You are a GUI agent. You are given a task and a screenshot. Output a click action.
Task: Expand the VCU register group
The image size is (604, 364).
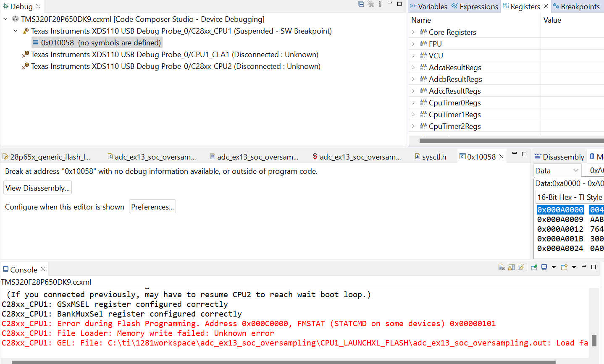point(413,55)
